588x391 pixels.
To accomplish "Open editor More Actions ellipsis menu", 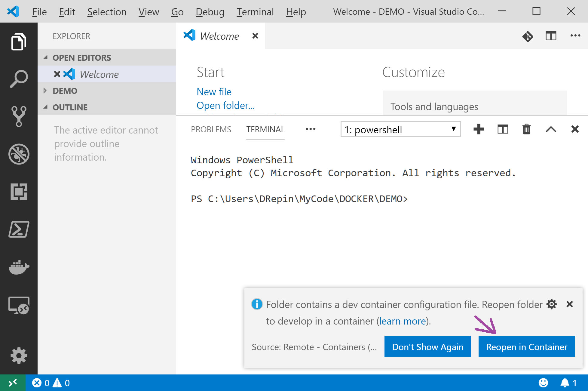I will (575, 36).
